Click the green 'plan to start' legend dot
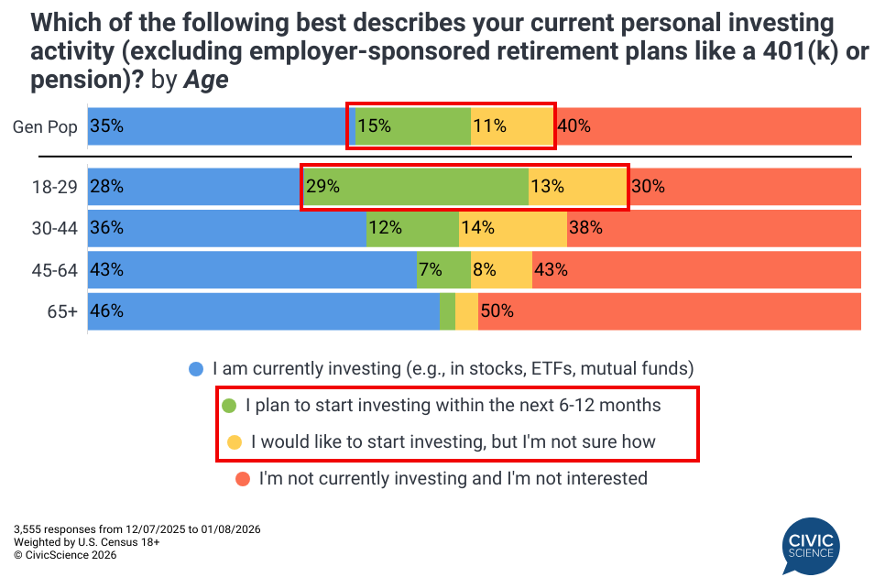885x588 pixels. coord(229,405)
